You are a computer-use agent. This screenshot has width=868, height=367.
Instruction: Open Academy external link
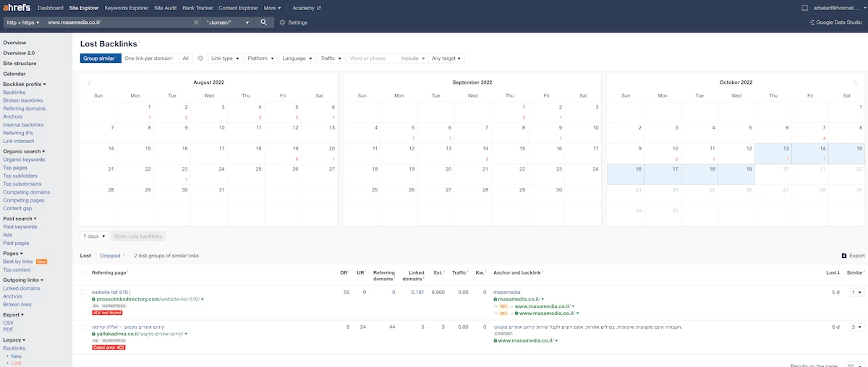307,8
